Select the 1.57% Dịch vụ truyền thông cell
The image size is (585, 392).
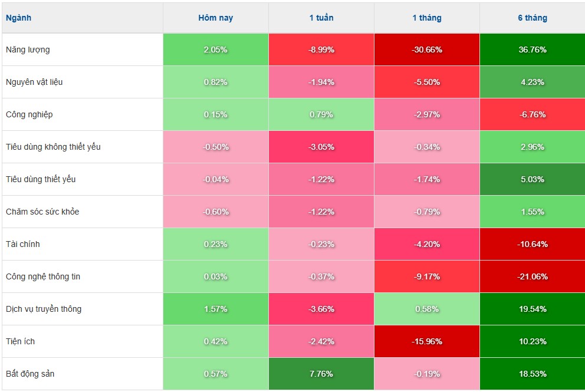pyautogui.click(x=215, y=309)
